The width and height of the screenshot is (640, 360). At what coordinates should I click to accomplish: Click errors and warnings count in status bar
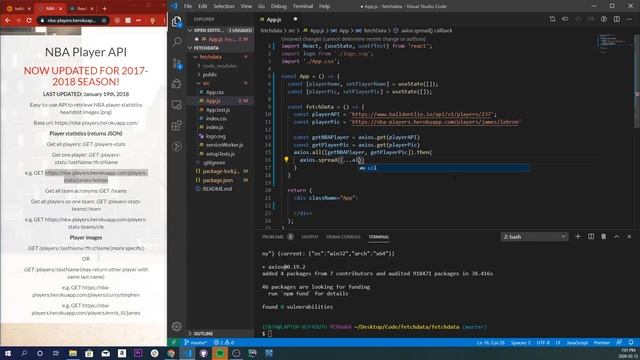pyautogui.click(x=224, y=342)
